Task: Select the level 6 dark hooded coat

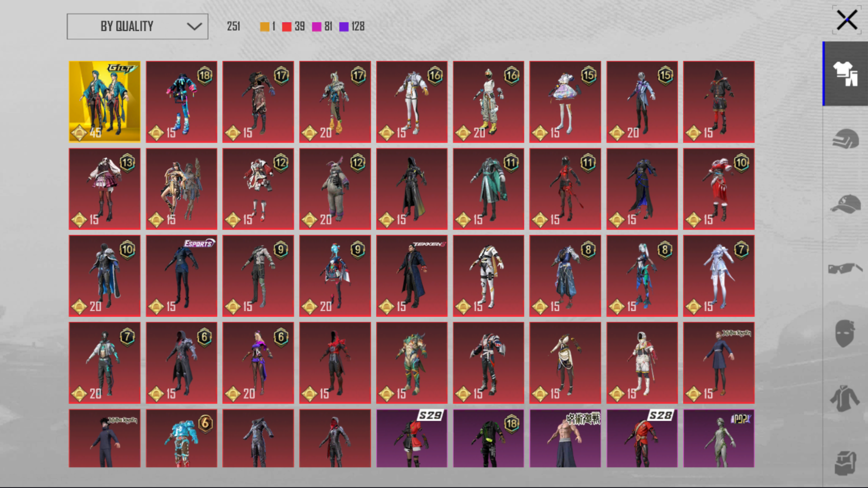Action: [x=181, y=363]
